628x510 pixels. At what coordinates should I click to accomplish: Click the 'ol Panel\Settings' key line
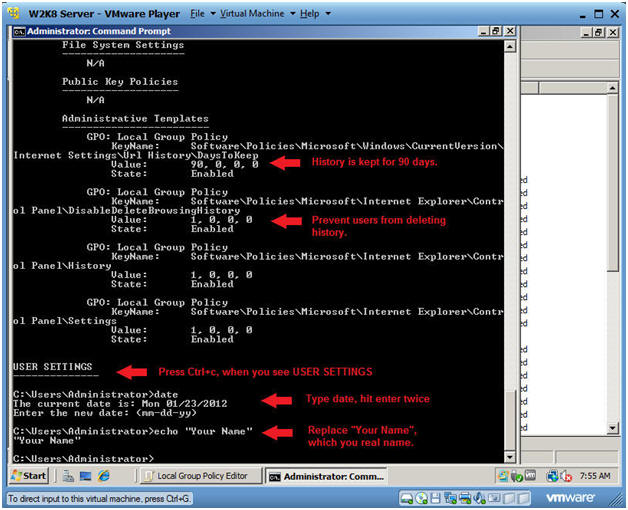(65, 321)
